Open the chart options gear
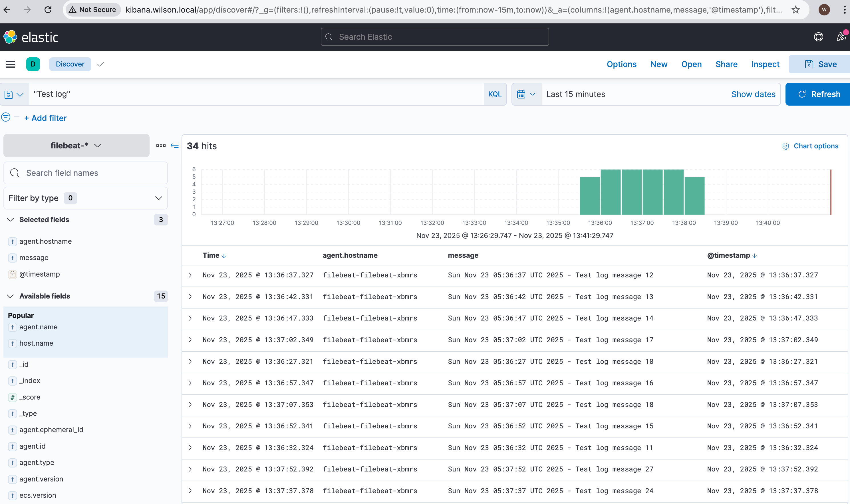 click(785, 146)
